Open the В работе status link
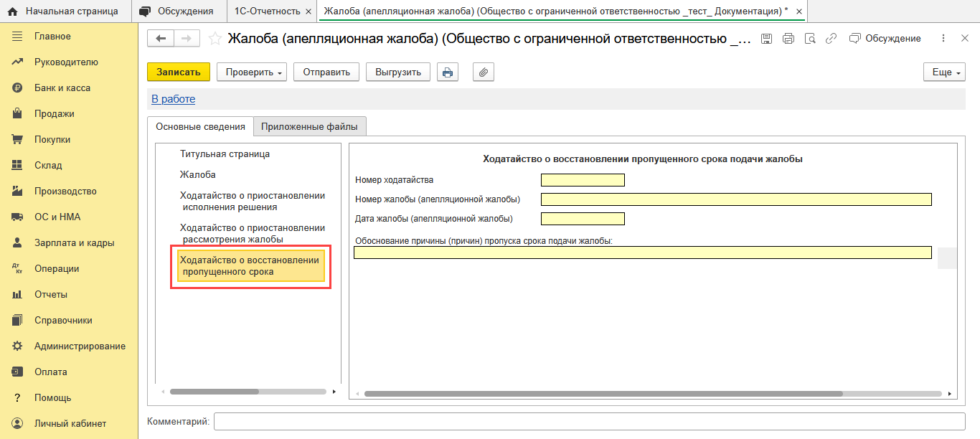 (x=173, y=99)
